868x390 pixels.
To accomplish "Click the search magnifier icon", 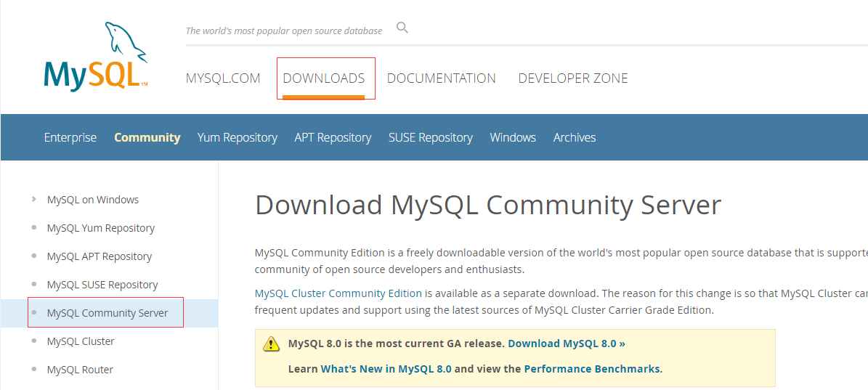I will [x=402, y=28].
